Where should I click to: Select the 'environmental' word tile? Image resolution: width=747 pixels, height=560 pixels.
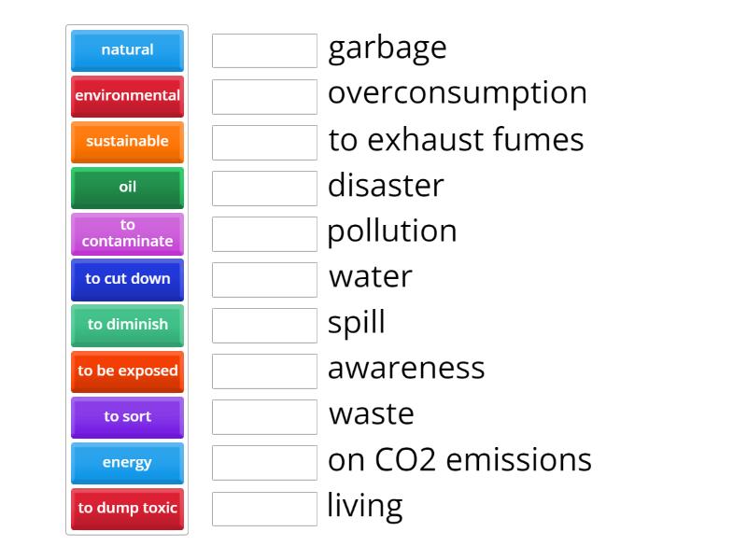[x=127, y=96]
